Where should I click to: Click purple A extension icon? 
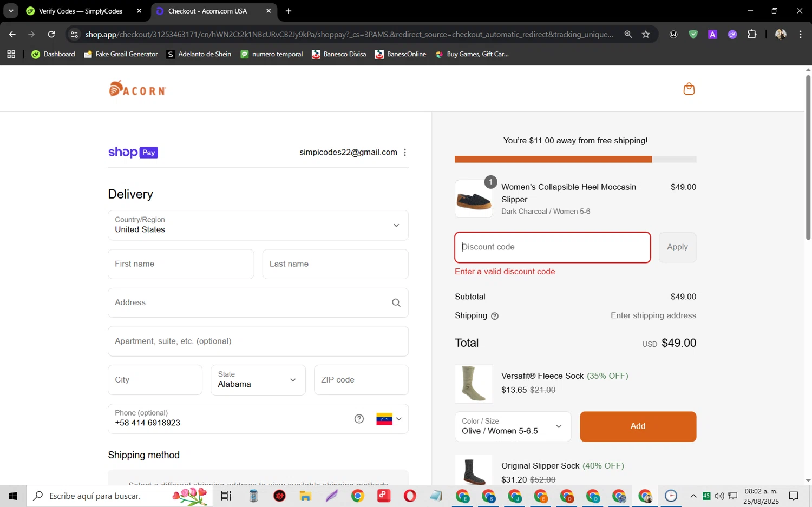712,34
